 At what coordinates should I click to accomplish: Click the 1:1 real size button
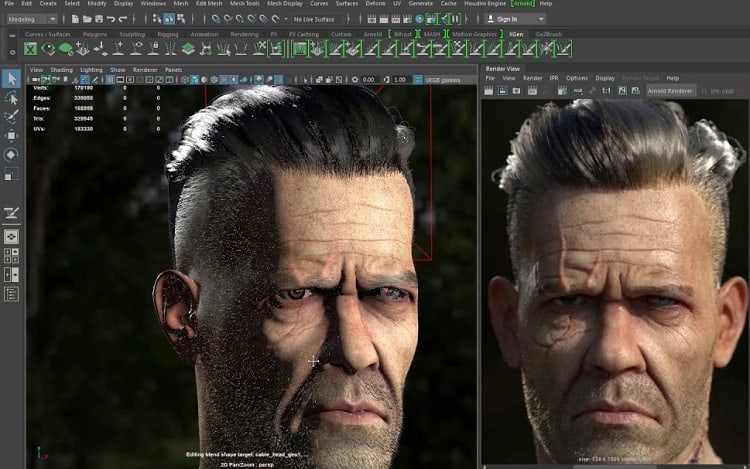pyautogui.click(x=606, y=90)
